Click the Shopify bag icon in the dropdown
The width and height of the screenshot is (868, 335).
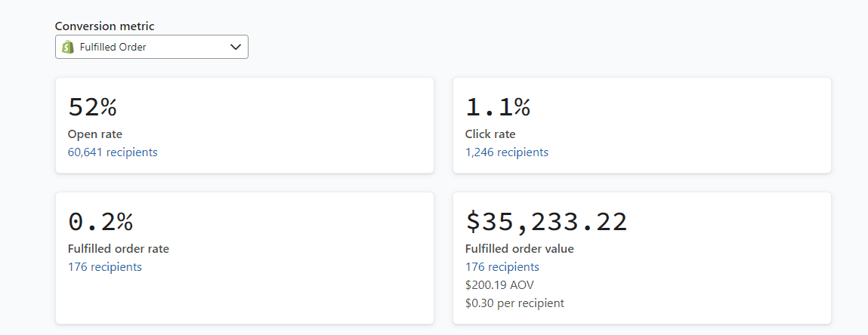pyautogui.click(x=67, y=47)
